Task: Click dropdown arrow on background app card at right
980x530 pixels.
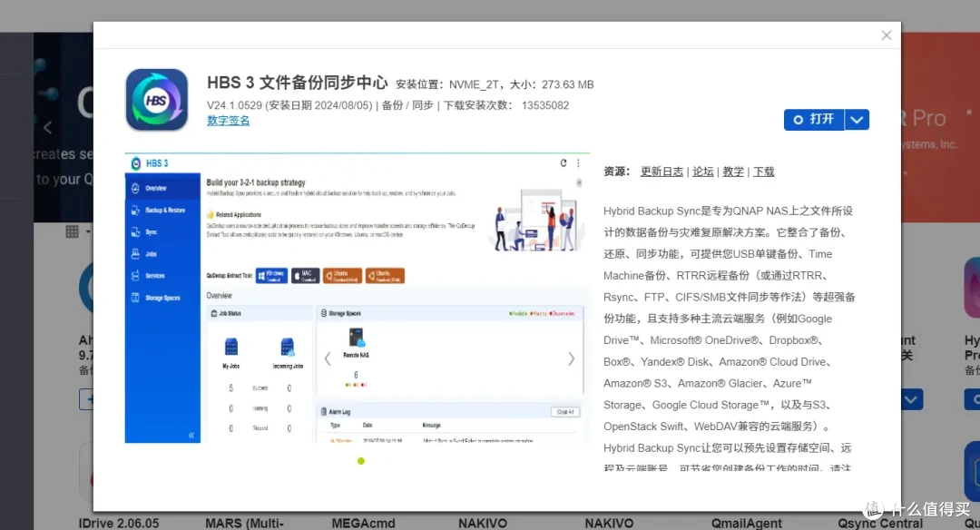Action: point(911,399)
